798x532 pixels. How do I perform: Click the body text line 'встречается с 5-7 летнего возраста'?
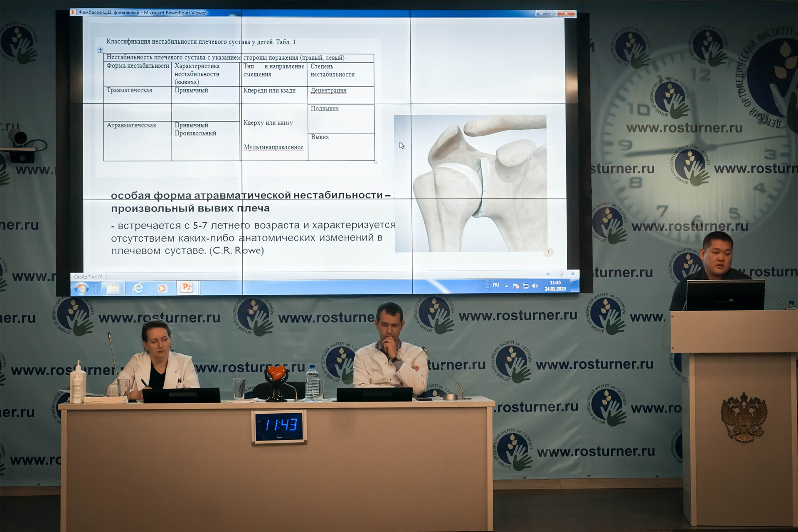[x=209, y=226]
